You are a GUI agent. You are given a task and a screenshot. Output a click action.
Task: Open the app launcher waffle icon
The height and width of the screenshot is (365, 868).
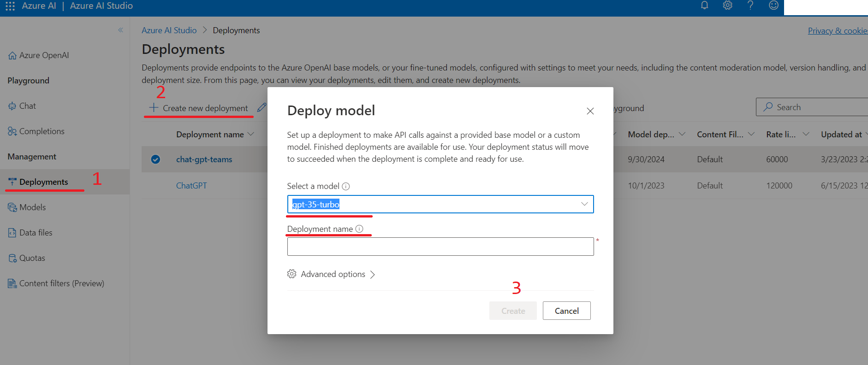click(x=10, y=6)
